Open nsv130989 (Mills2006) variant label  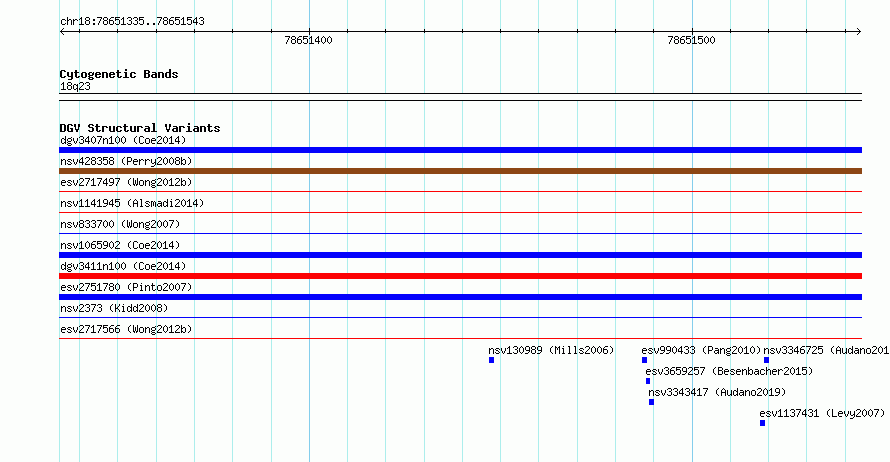[x=551, y=350]
